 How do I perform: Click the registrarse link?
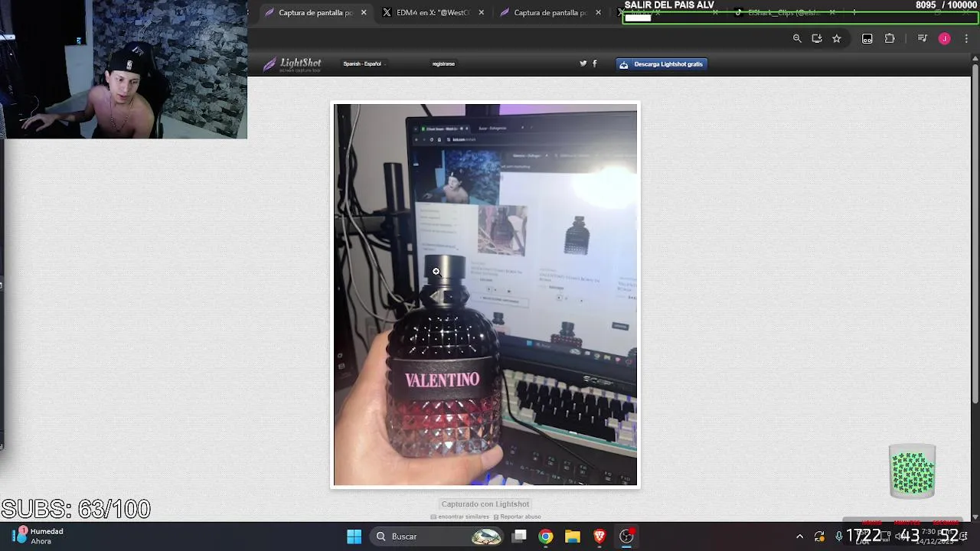[x=443, y=64]
